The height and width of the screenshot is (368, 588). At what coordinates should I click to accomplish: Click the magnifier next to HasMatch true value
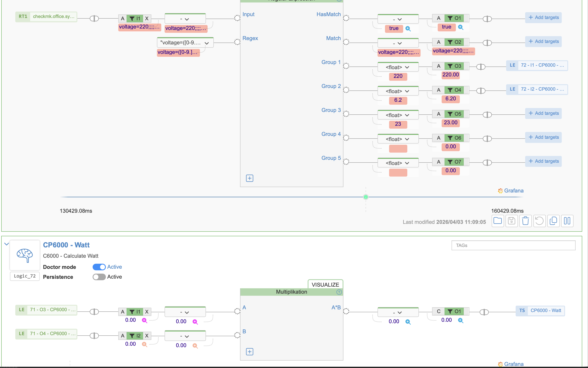408,29
